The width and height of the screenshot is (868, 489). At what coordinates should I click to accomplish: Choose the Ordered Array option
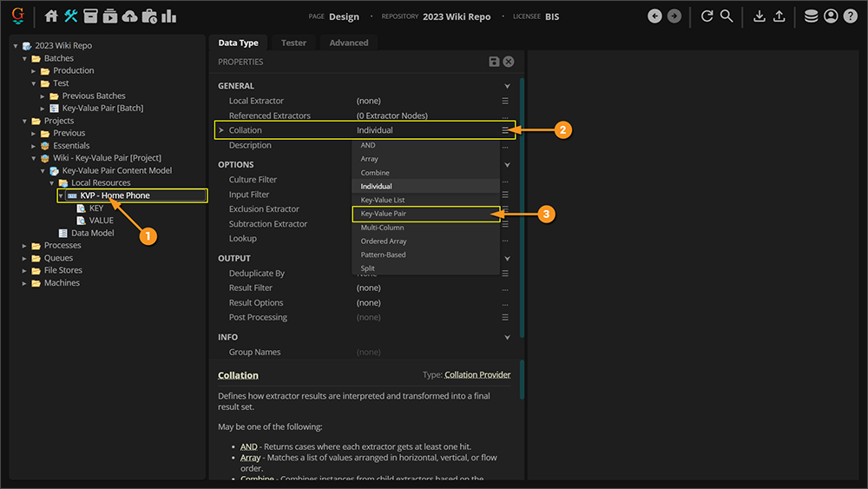(x=384, y=241)
